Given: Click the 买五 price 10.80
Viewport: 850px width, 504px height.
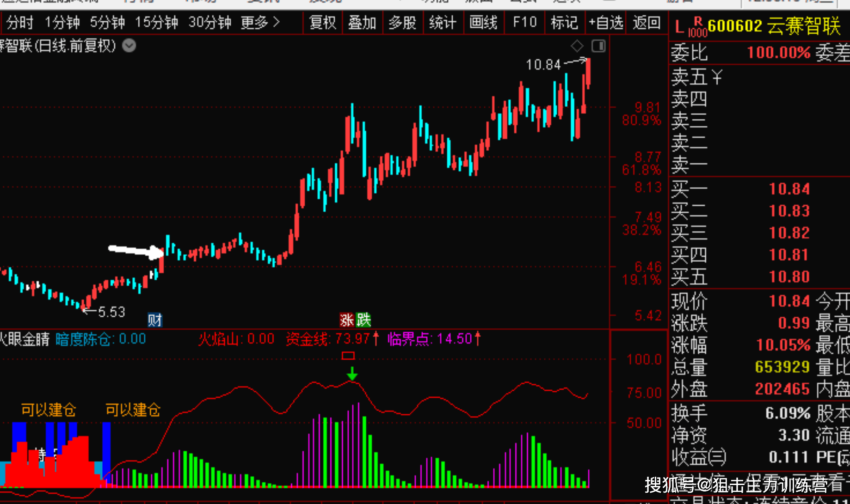Looking at the screenshot, I should click(x=789, y=277).
